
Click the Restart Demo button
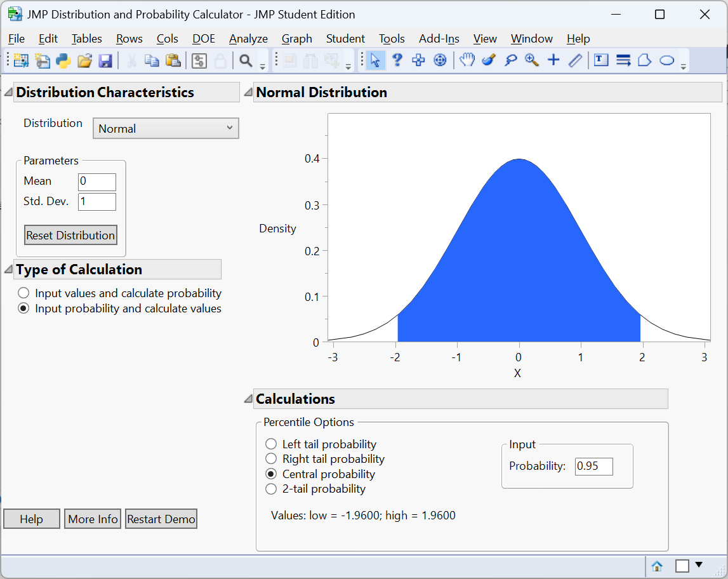(x=161, y=519)
